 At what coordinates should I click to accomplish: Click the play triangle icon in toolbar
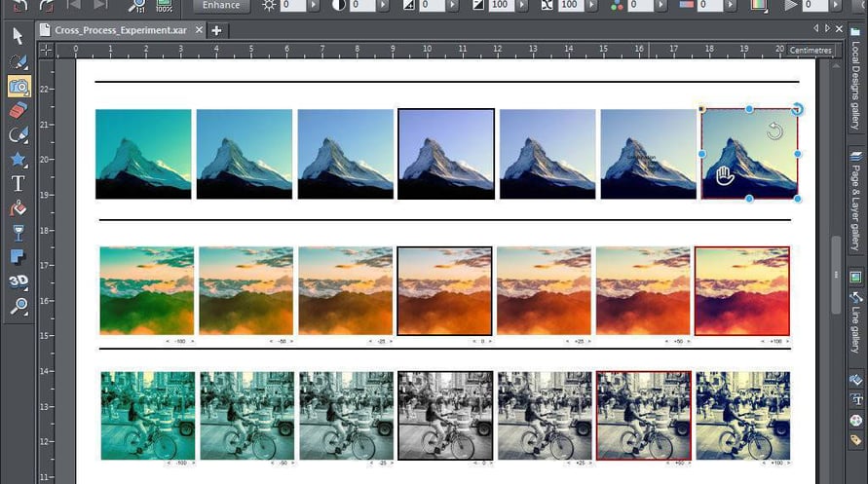(790, 6)
